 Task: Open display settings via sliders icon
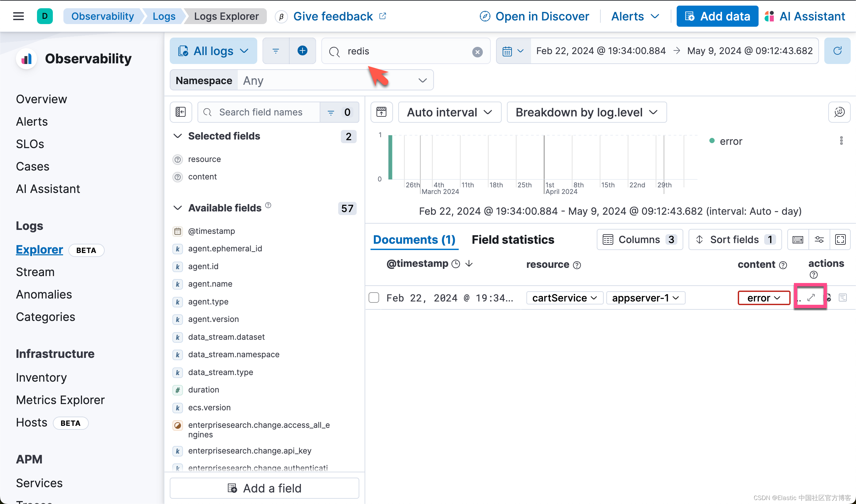click(819, 239)
